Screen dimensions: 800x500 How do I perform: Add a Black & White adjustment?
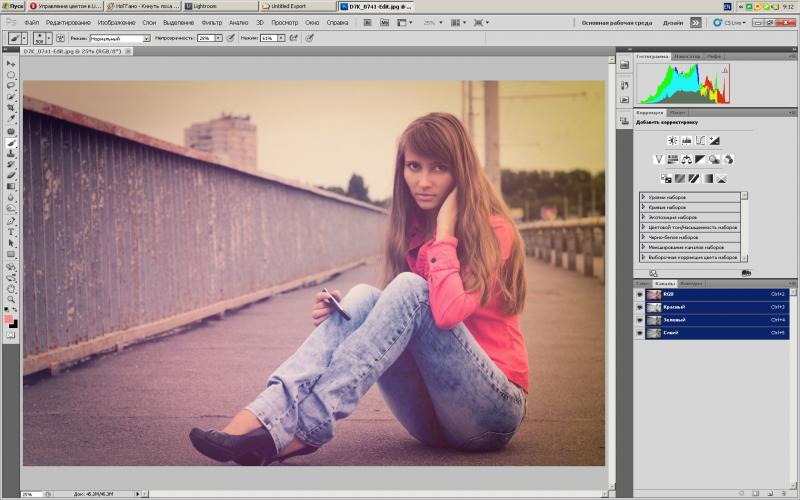pyautogui.click(x=700, y=160)
